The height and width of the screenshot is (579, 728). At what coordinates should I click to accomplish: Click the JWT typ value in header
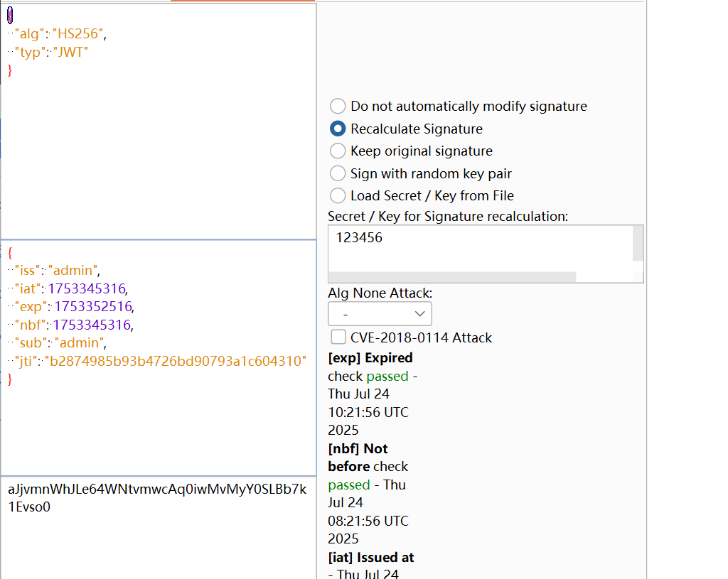pyautogui.click(x=70, y=51)
